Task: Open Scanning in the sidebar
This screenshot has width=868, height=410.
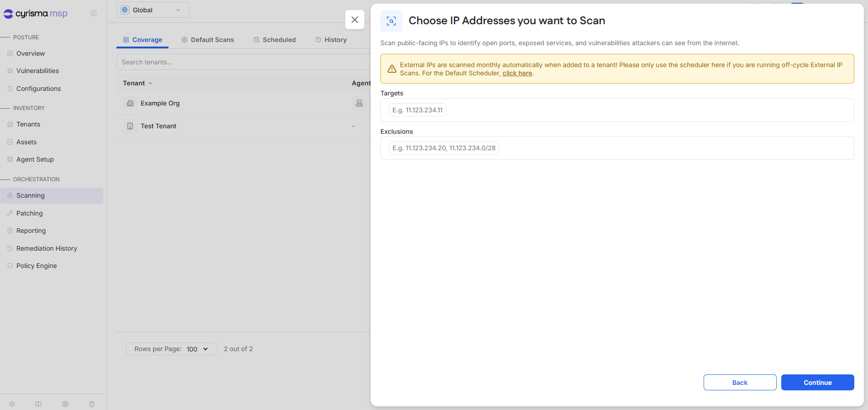Action: point(52,195)
